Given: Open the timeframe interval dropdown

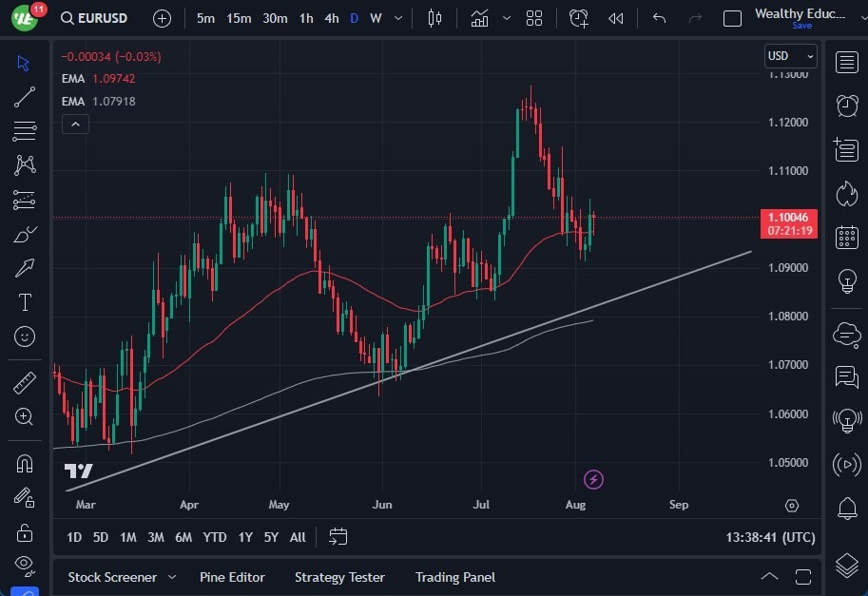Looking at the screenshot, I should pos(397,17).
